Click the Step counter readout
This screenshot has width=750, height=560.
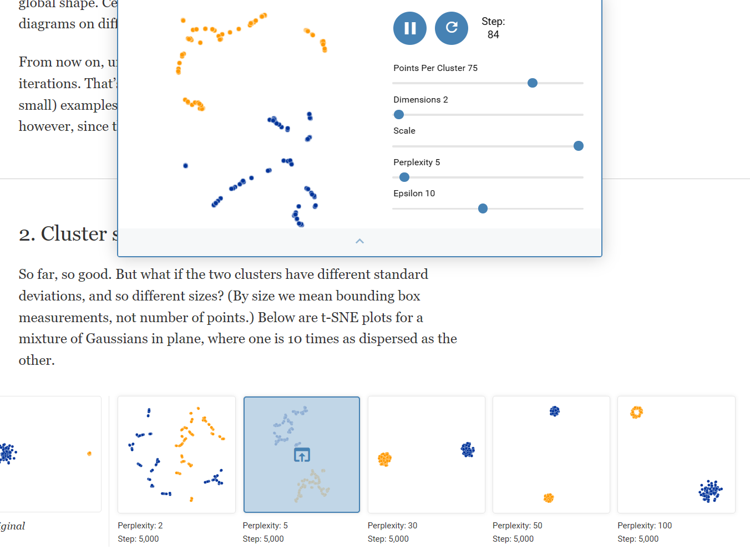click(x=493, y=28)
